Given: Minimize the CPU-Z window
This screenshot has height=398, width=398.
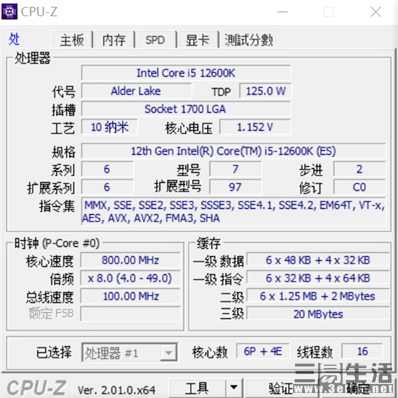Looking at the screenshot, I should tap(282, 12).
